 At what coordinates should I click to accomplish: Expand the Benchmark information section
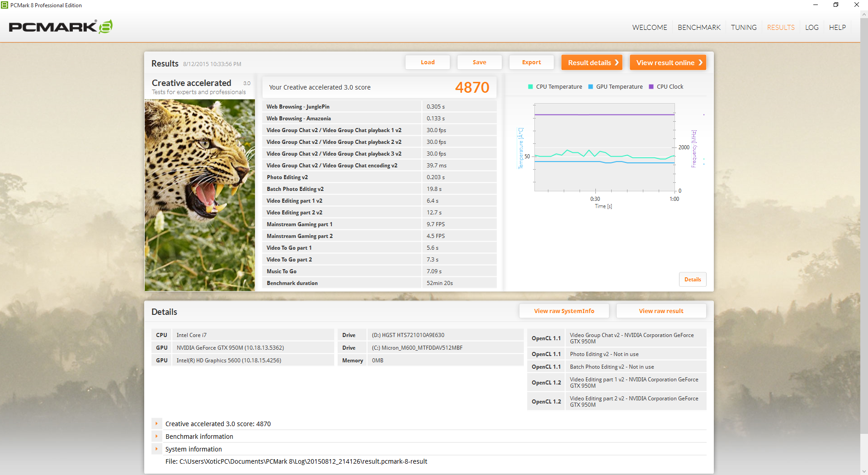click(156, 437)
